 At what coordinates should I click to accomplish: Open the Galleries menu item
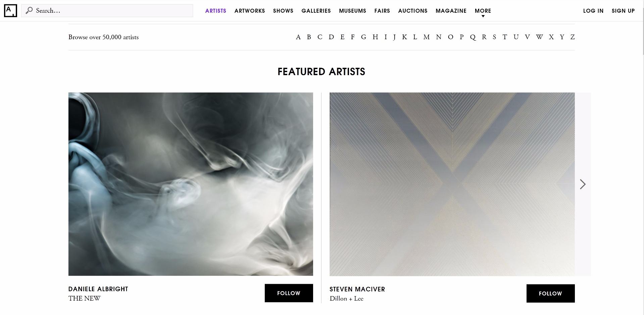coord(316,11)
